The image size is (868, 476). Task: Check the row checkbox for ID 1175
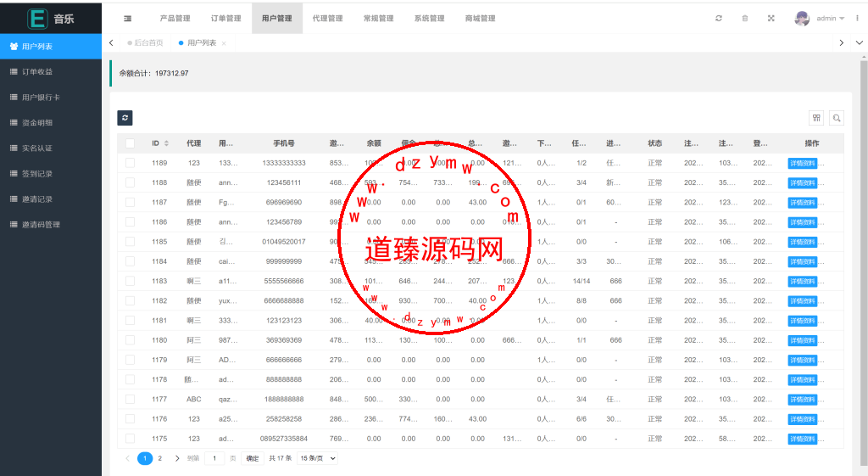pos(130,439)
